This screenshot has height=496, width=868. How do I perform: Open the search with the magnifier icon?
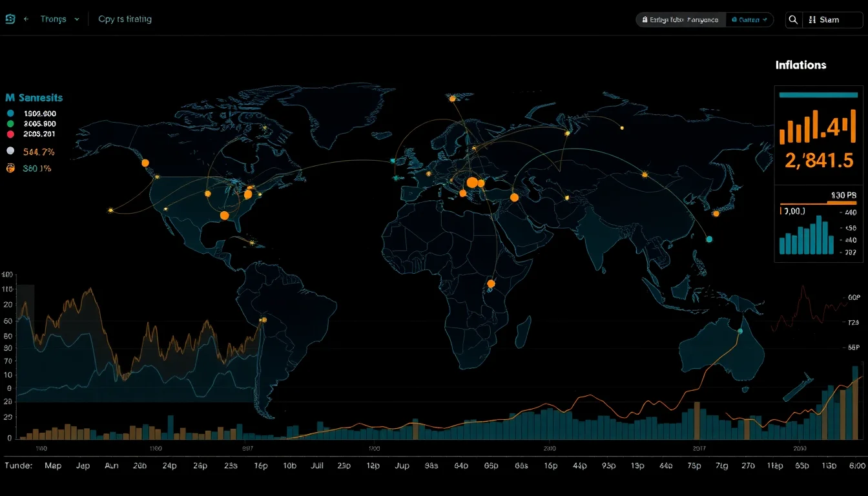(793, 19)
